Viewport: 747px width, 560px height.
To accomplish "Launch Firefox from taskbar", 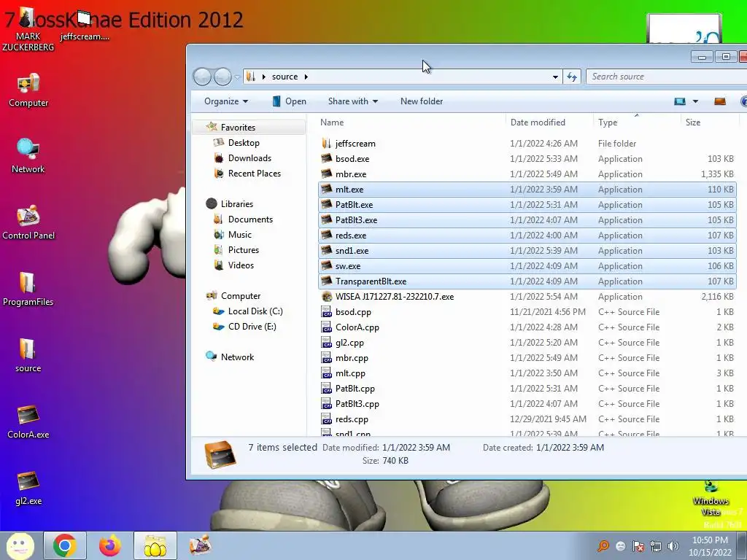I will pos(110,545).
